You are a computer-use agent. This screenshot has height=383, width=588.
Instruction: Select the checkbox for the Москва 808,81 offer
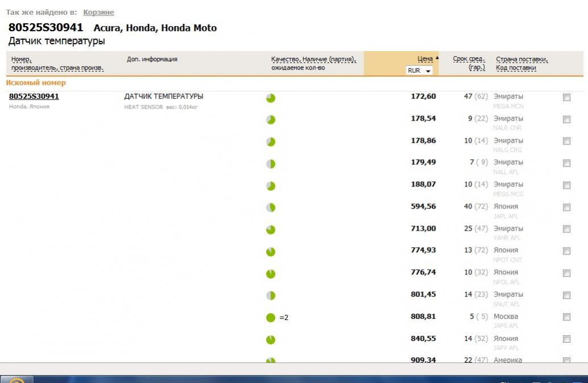click(566, 317)
